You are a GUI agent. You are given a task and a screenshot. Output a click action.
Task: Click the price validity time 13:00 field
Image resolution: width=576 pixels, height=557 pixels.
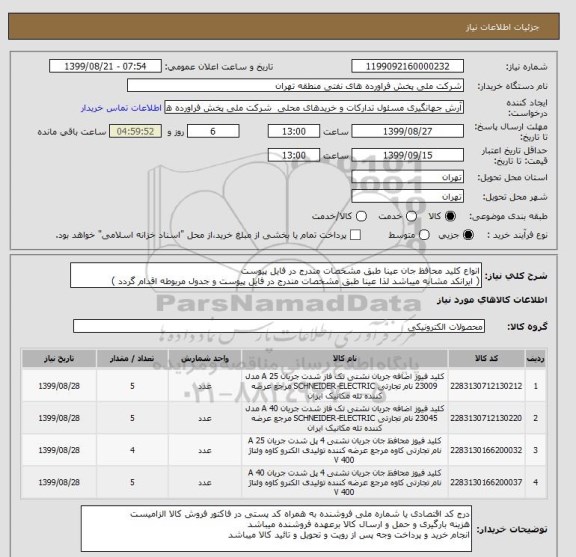294,155
